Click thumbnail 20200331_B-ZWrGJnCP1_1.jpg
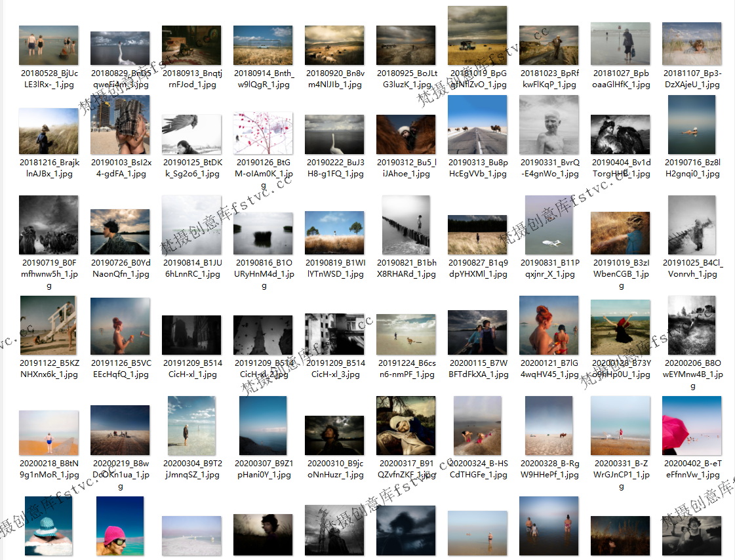This screenshot has width=735, height=560. point(621,426)
